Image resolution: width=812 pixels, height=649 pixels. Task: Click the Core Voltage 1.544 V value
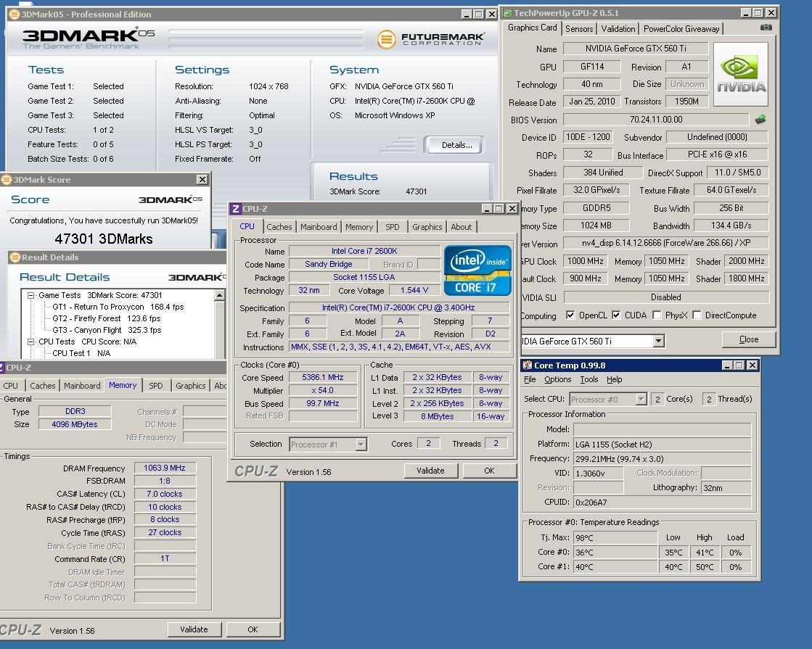click(x=414, y=290)
